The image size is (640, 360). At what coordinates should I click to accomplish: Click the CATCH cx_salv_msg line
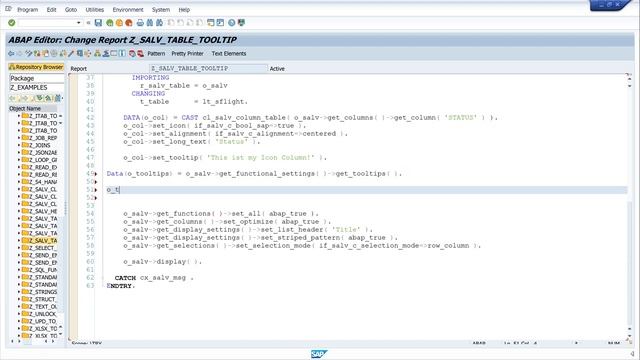(154, 278)
